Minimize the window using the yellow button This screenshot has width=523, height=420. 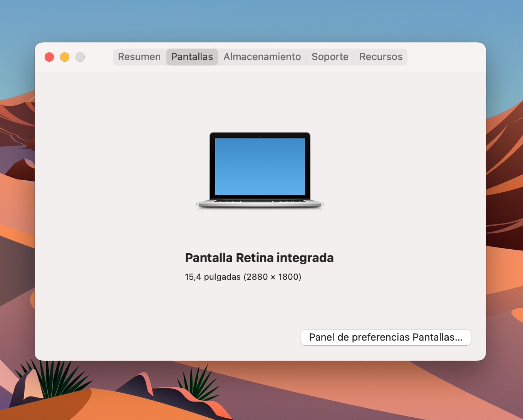(65, 57)
